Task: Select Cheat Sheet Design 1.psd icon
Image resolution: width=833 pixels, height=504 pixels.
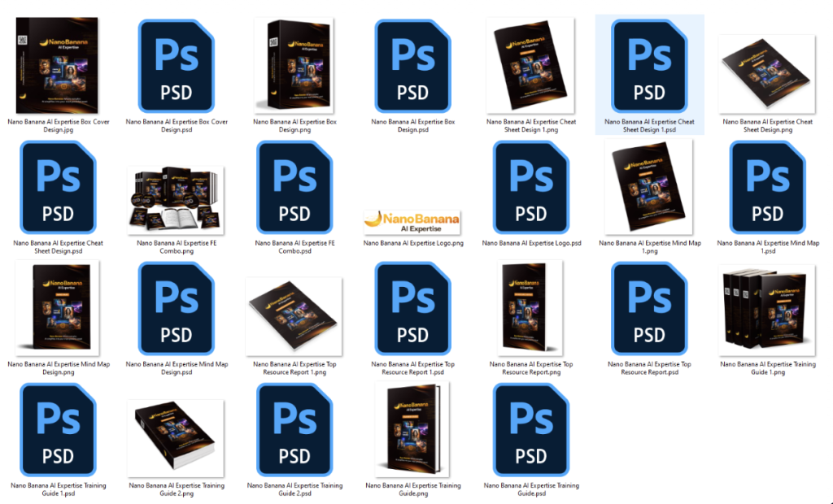Action: pyautogui.click(x=649, y=65)
